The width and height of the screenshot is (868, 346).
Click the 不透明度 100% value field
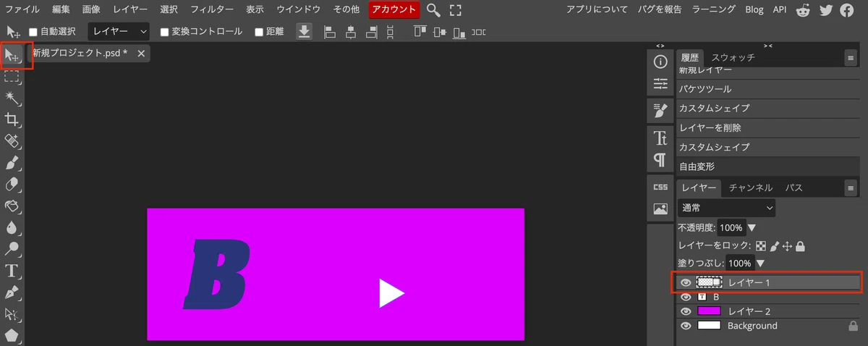click(731, 228)
